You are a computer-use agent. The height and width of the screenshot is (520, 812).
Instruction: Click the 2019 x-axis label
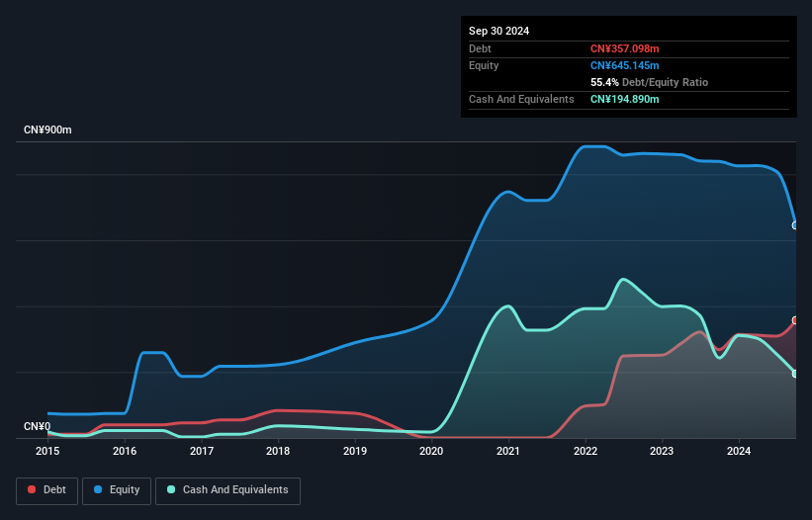pyautogui.click(x=355, y=451)
